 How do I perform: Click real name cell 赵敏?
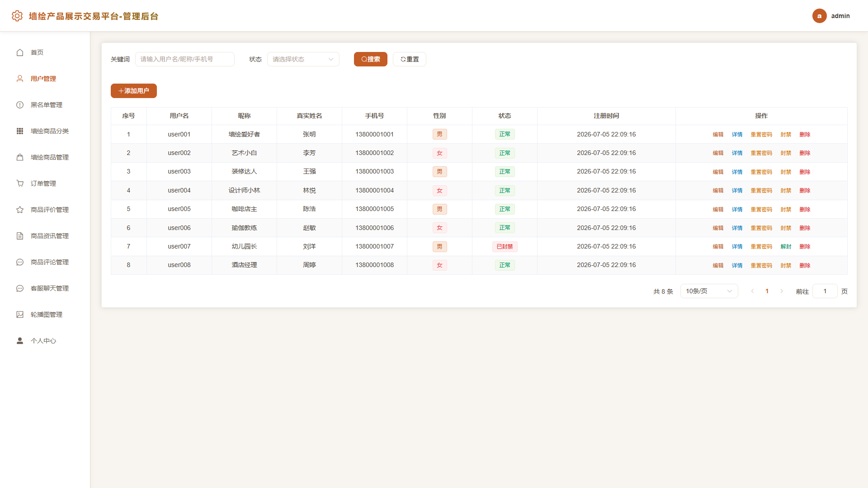click(x=309, y=228)
